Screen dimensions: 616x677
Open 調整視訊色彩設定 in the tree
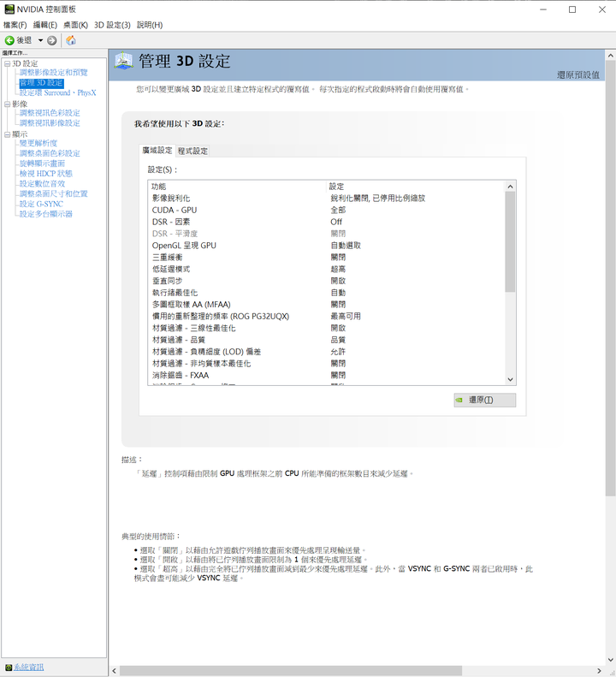click(50, 113)
